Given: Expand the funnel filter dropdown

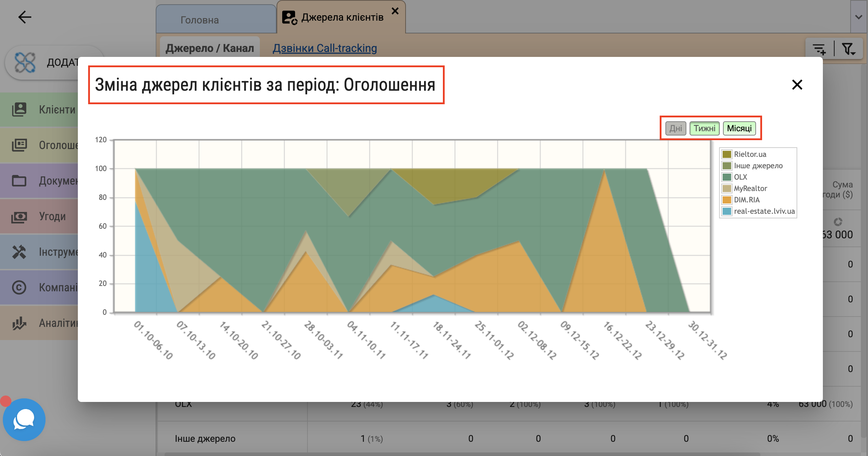Looking at the screenshot, I should click(848, 49).
